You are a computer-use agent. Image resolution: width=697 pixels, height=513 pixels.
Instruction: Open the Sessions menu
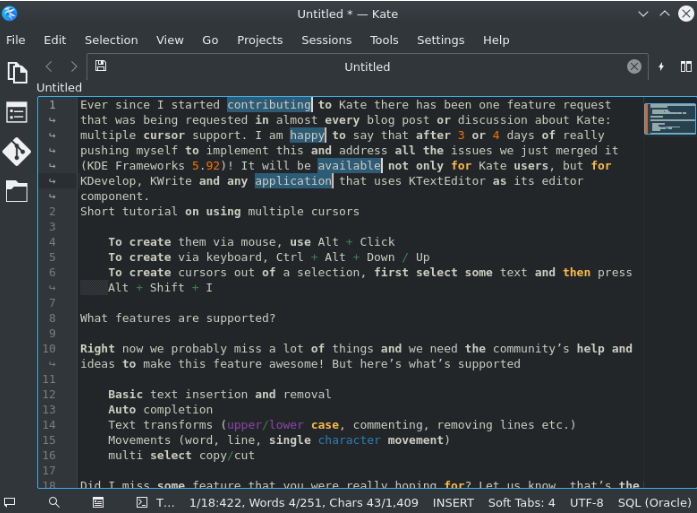(326, 40)
